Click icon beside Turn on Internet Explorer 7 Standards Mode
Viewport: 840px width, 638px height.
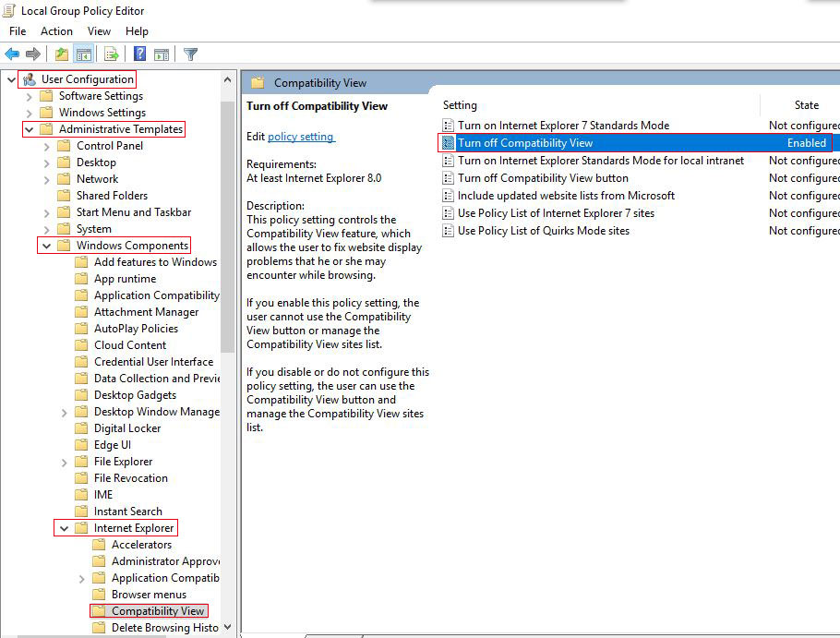click(x=448, y=126)
